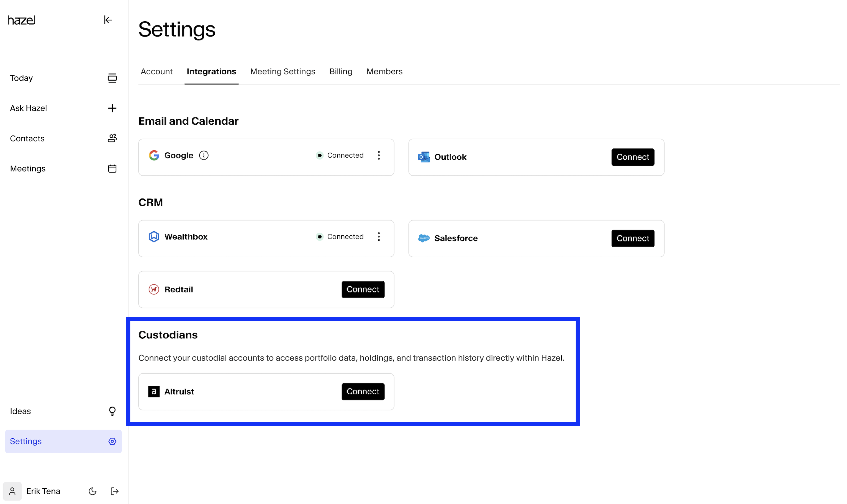This screenshot has height=504, width=847.
Task: Switch to the Billing tab
Action: click(x=341, y=72)
